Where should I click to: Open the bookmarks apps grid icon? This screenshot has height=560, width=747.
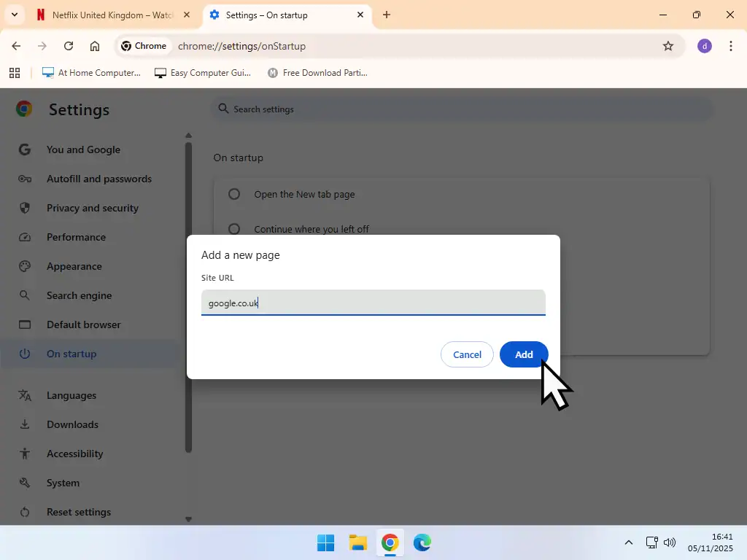point(15,73)
